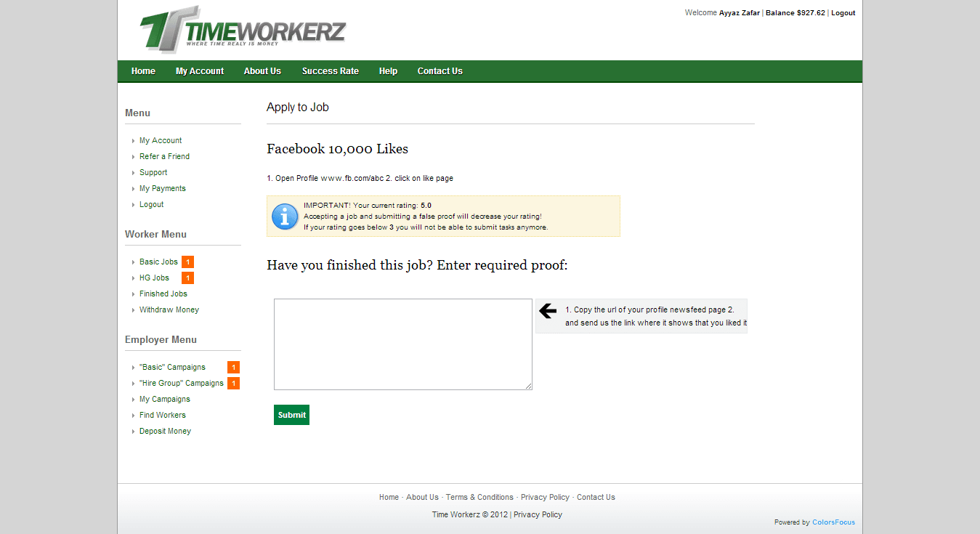Click the footer Contact Us link
Screen dimensions: 980x534
coord(596,498)
